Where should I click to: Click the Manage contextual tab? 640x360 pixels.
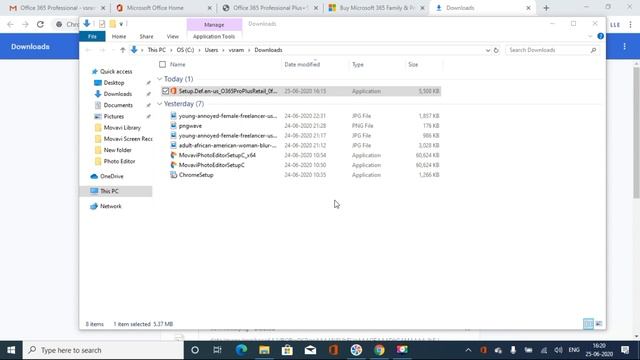coord(214,24)
